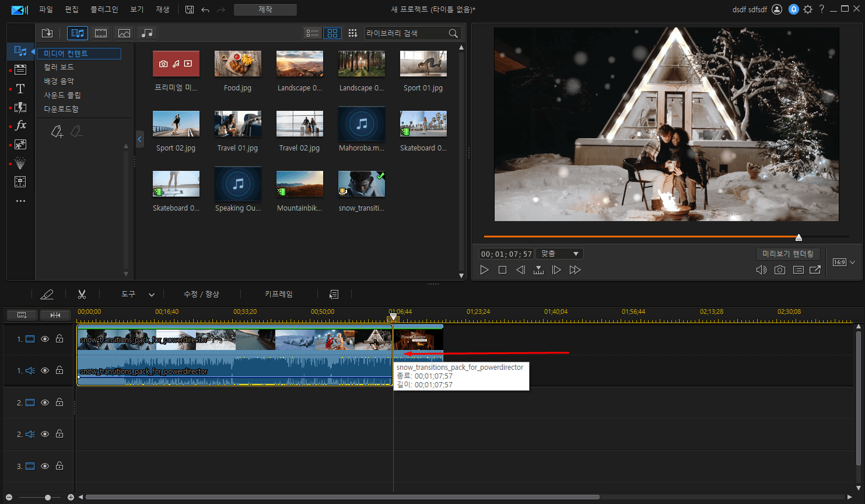Mute audio track 2 via eye toggle

[45, 434]
